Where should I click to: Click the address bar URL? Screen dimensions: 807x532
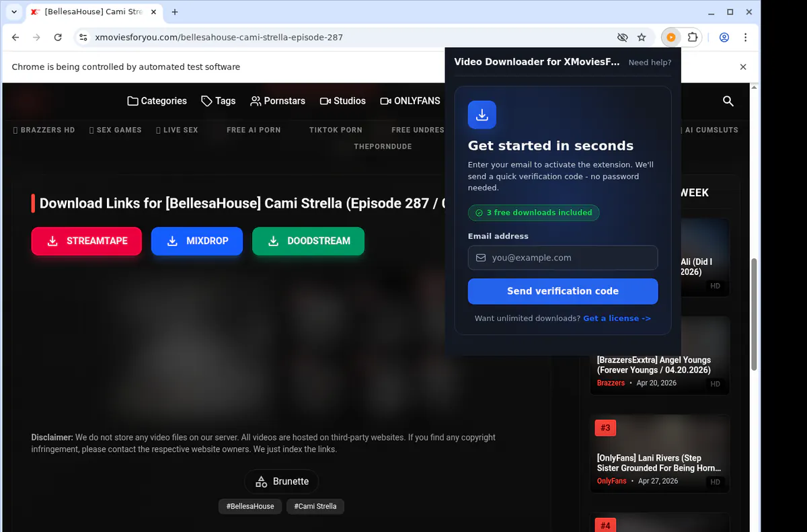click(219, 38)
